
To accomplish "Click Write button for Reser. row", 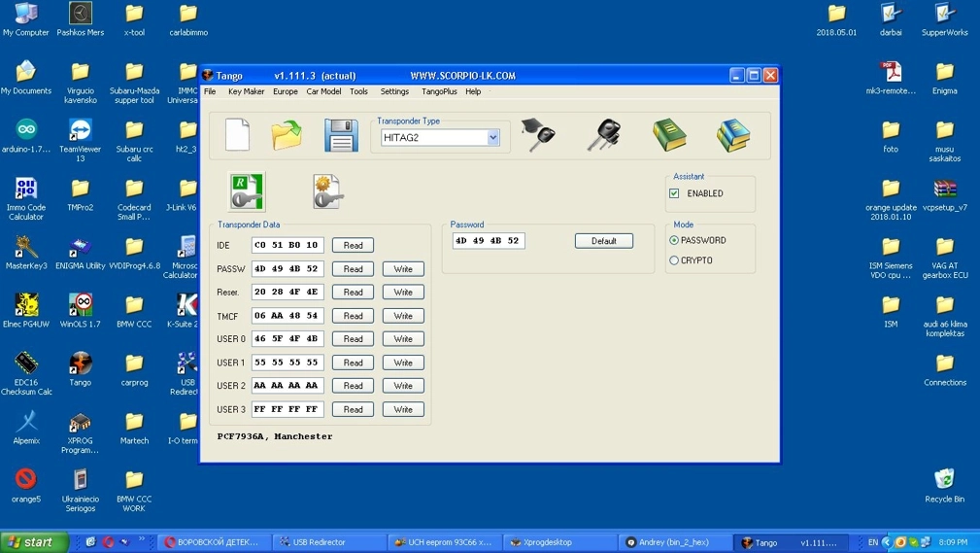I will pyautogui.click(x=403, y=293).
